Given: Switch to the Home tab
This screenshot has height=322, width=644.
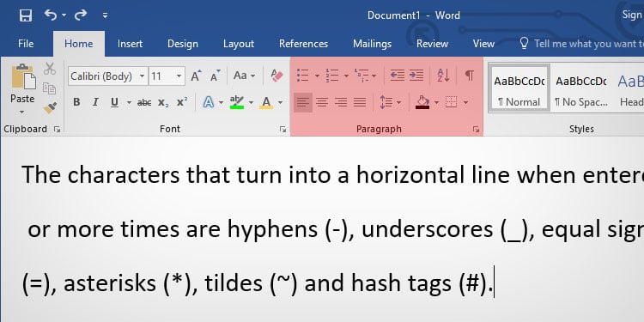Looking at the screenshot, I should (x=78, y=44).
